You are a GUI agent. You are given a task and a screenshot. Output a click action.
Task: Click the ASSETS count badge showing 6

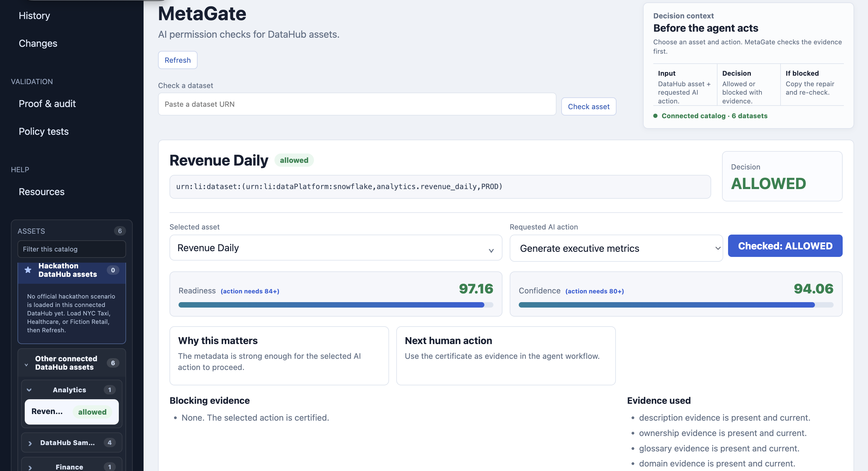tap(120, 231)
